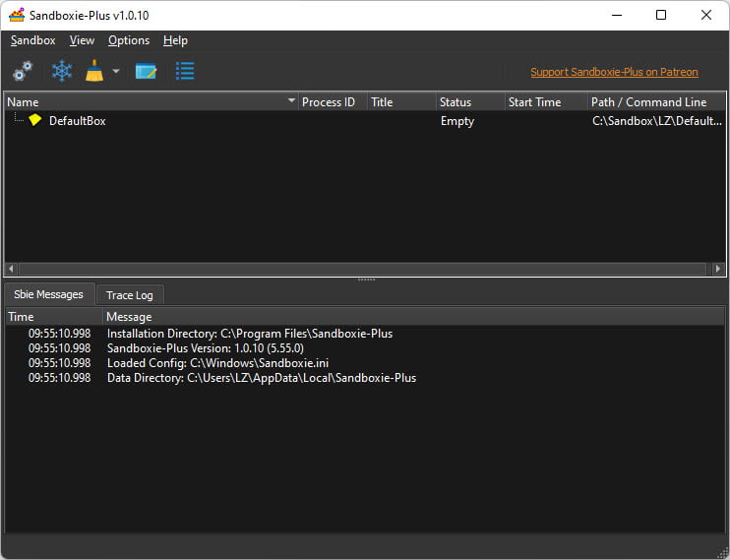Sort by the Status column header
The height and width of the screenshot is (560, 730).
tap(470, 102)
